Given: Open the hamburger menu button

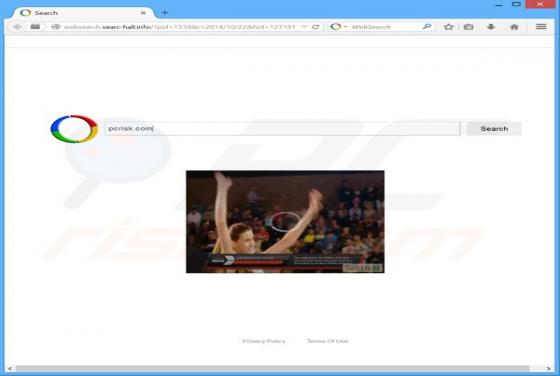Looking at the screenshot, I should tap(541, 27).
